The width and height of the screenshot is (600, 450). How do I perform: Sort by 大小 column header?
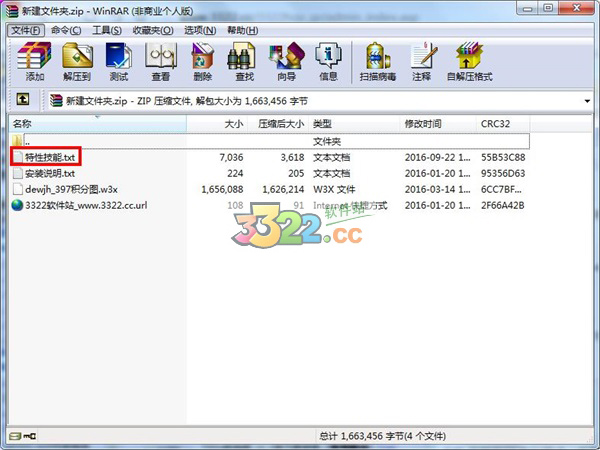click(x=217, y=124)
